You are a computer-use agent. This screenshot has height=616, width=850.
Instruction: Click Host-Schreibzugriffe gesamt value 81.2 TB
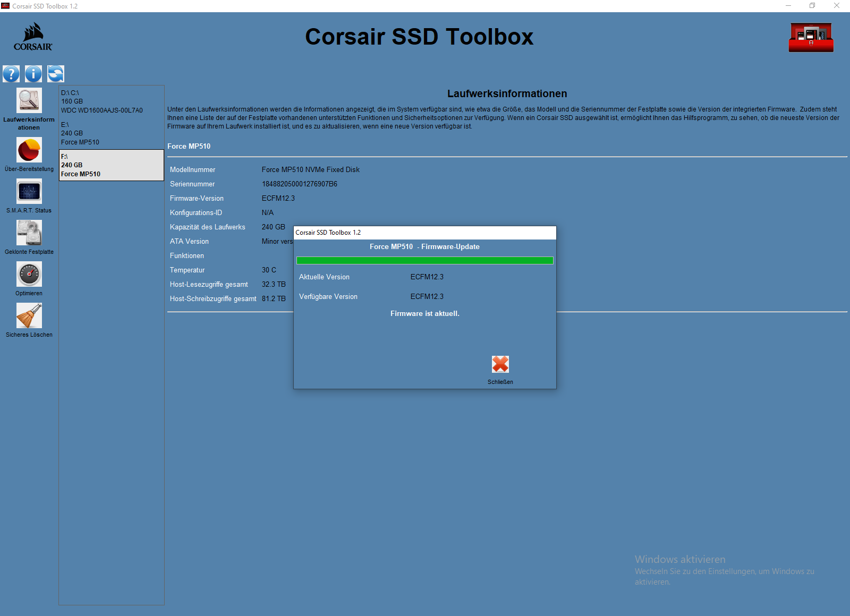point(274,299)
